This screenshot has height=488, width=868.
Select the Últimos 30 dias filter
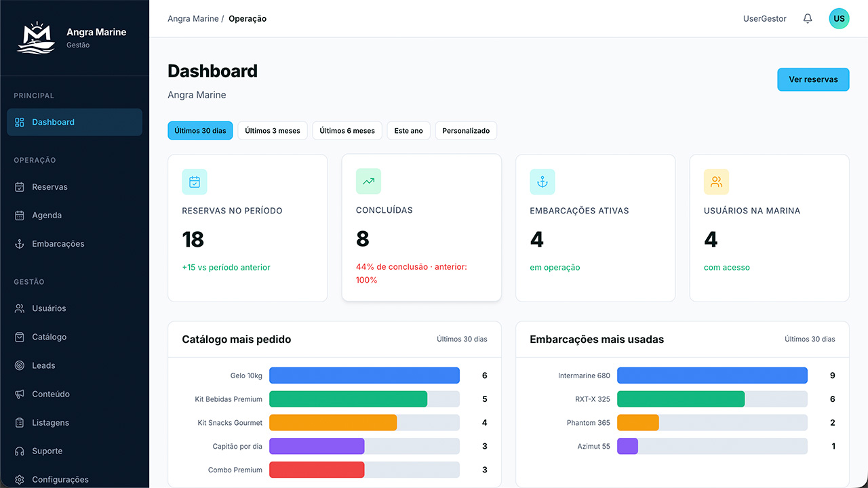pyautogui.click(x=200, y=131)
